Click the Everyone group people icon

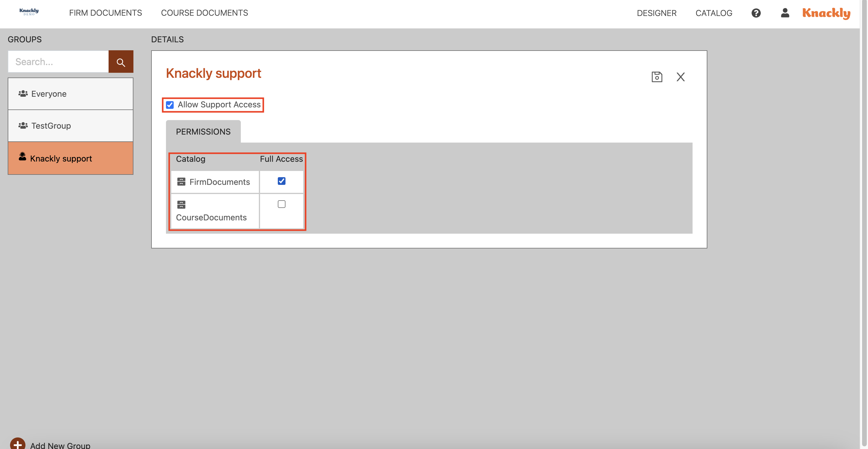23,94
